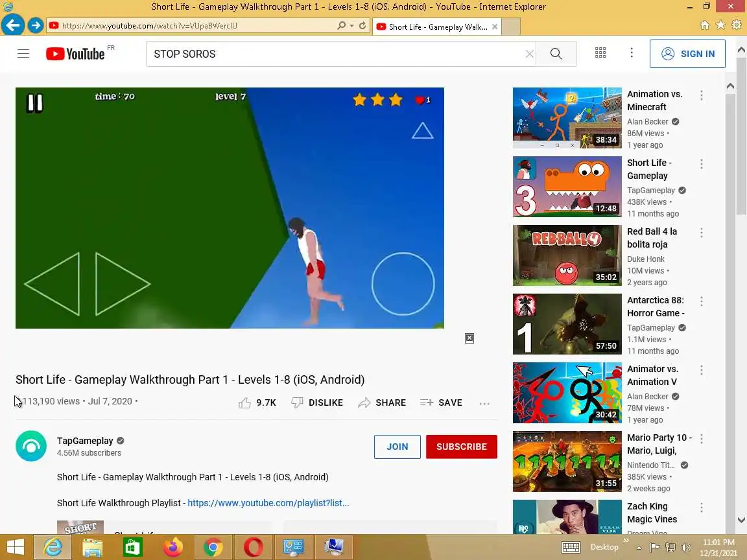Close the Short Life browser tab
Screen dimensions: 747x560
click(x=495, y=27)
